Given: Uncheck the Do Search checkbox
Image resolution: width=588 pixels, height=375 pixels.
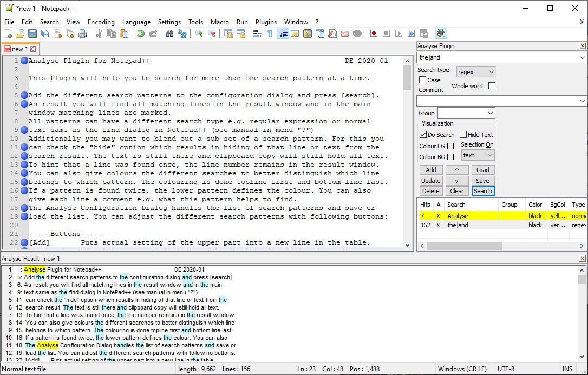Looking at the screenshot, I should 423,135.
